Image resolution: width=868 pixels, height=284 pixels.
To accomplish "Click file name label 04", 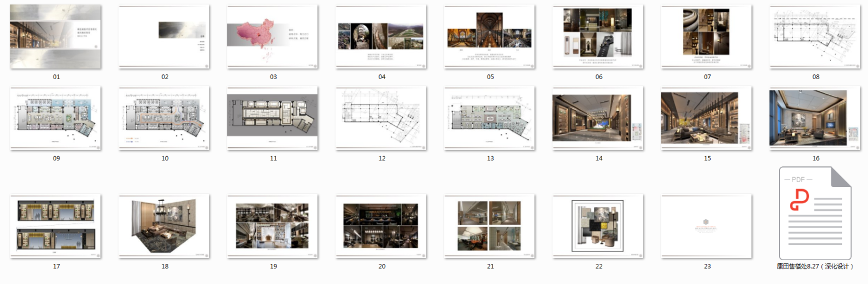I will [382, 77].
